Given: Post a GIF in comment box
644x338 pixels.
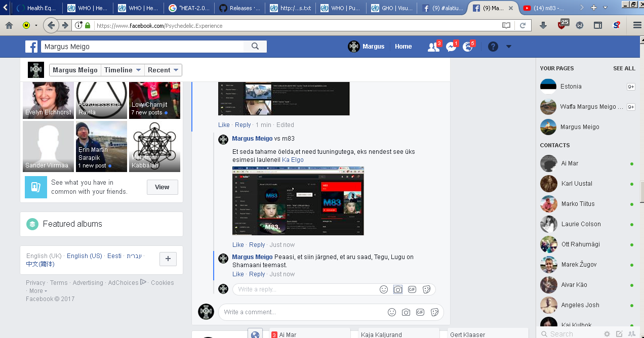Looking at the screenshot, I should point(420,312).
